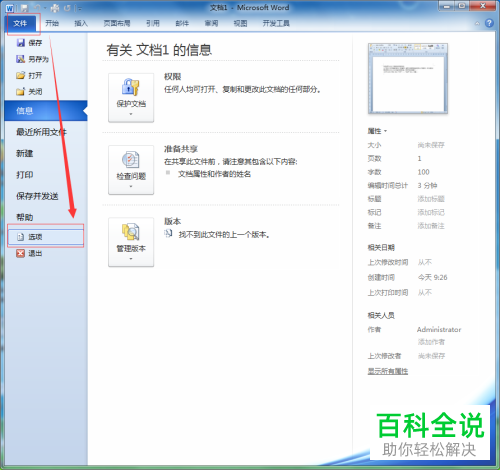Click the quick access Save icon
This screenshot has height=470, width=500.
[x=24, y=8]
